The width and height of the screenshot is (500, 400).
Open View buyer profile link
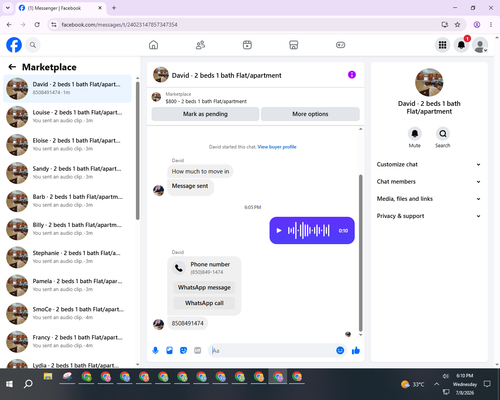click(277, 147)
